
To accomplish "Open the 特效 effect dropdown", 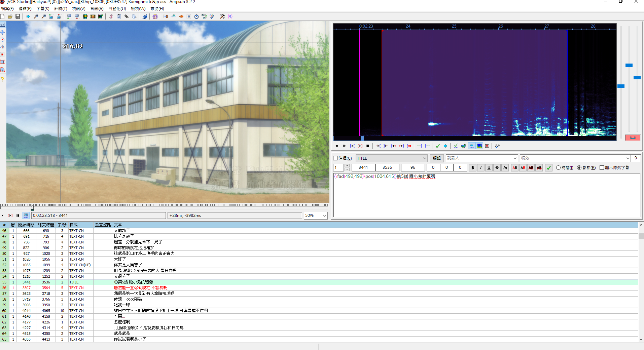I will point(575,158).
